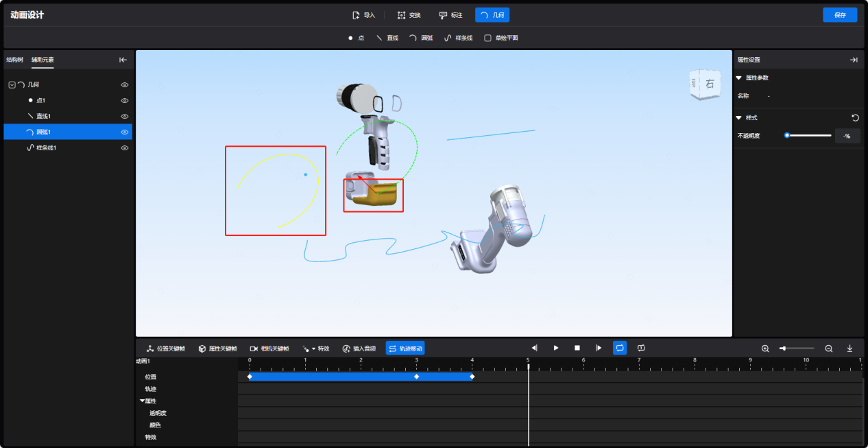Jump to the previous frame
Viewport: 868px width, 448px height.
[x=535, y=349]
